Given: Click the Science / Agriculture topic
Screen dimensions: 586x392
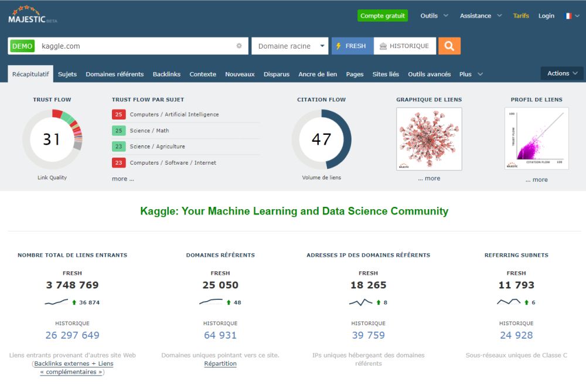Looking at the screenshot, I should pos(157,146).
